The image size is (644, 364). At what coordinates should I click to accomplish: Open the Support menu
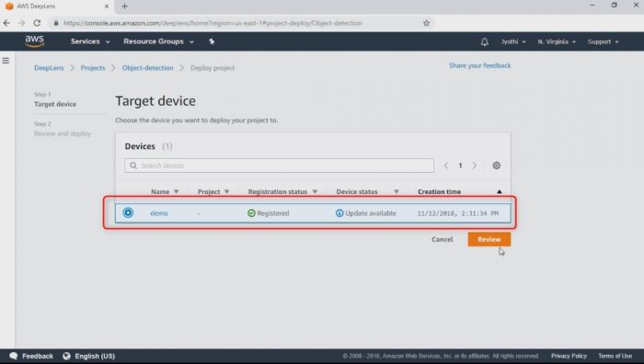tap(603, 42)
